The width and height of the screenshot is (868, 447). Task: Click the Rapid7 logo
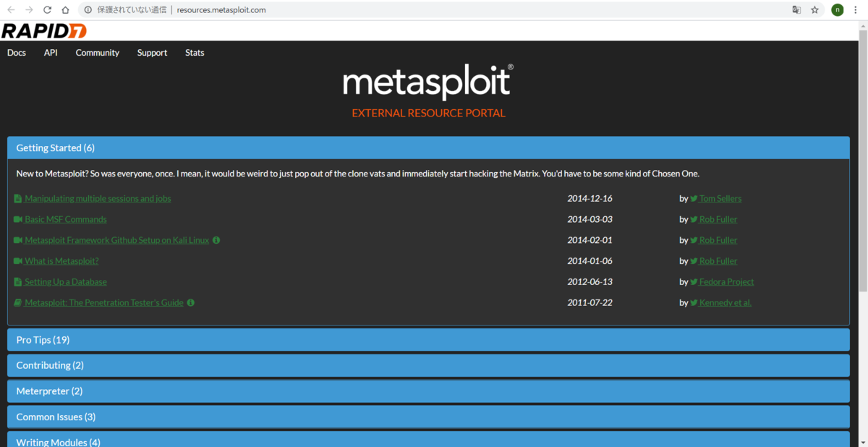[44, 31]
